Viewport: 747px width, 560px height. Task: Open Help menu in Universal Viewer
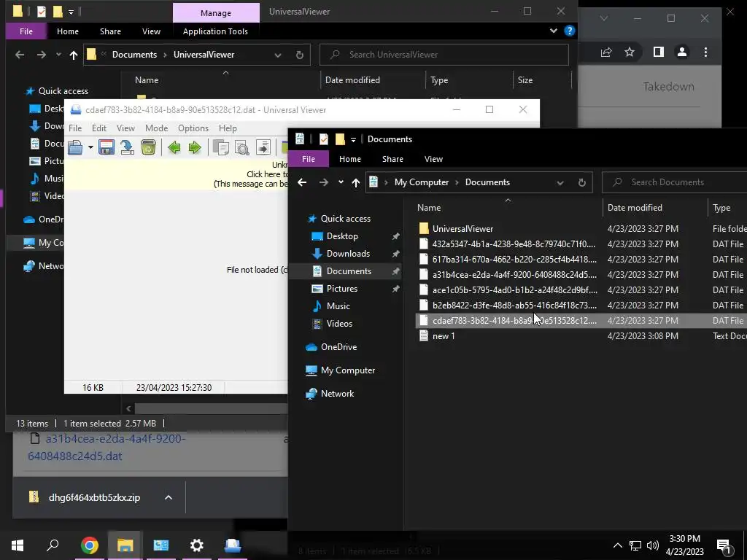click(x=228, y=128)
